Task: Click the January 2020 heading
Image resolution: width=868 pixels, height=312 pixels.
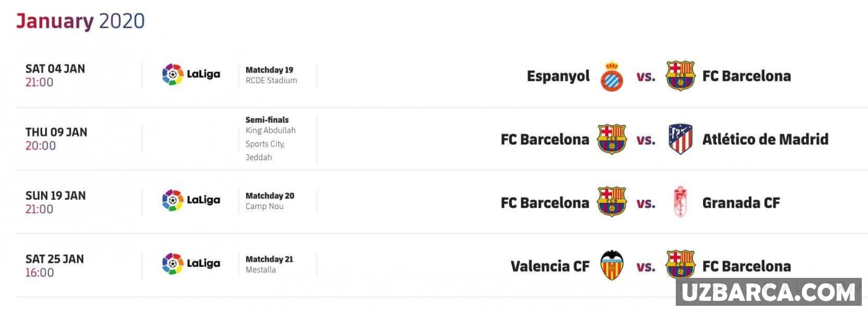Action: [81, 21]
